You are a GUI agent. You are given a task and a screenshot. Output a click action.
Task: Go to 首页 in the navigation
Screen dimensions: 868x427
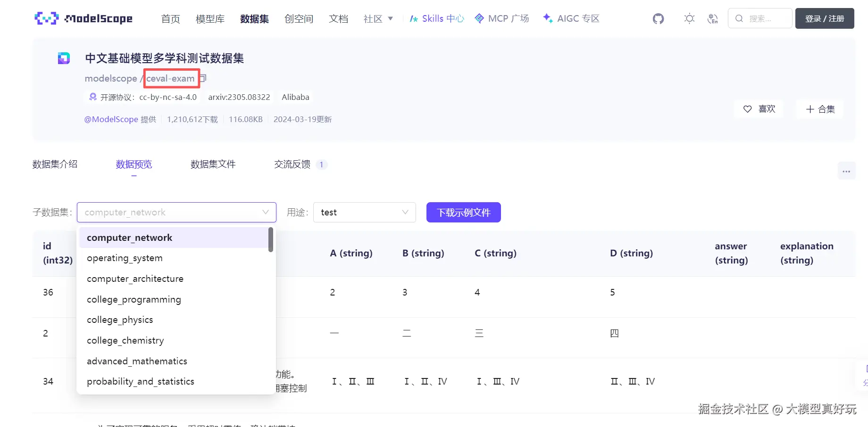171,19
